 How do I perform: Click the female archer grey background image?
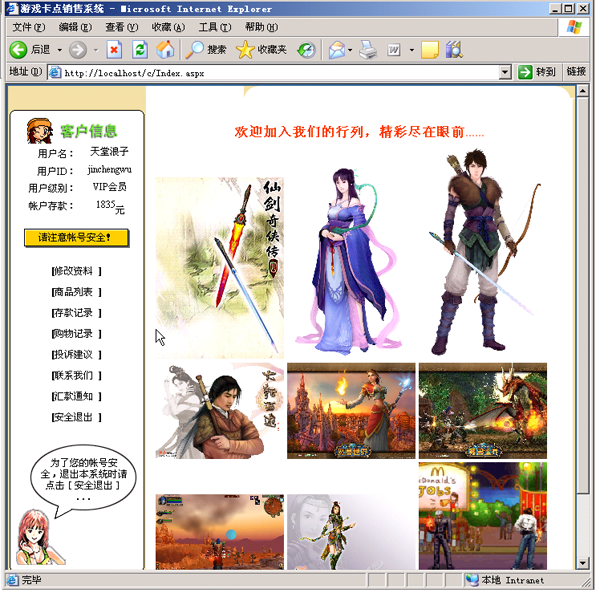click(x=351, y=532)
